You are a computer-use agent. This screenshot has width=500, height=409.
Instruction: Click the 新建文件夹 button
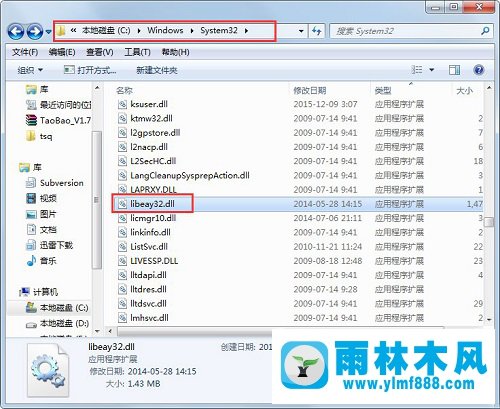click(x=157, y=70)
